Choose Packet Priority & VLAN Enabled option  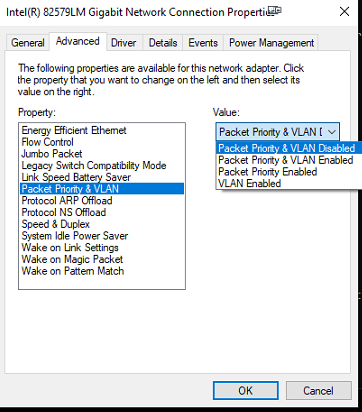(x=289, y=160)
